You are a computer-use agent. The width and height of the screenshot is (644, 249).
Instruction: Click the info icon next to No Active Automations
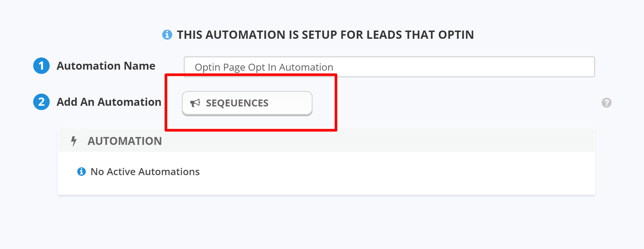[x=81, y=171]
